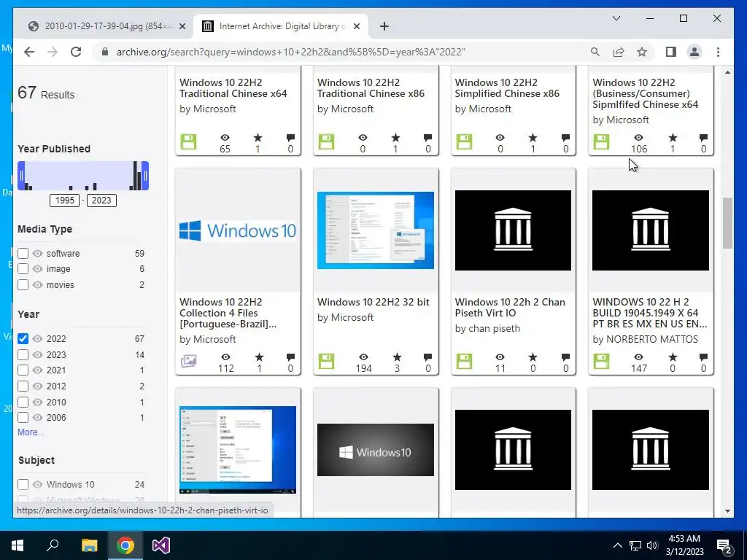The image size is (747, 560).
Task: Open Windows 10 22h 2 Chan Piseth Virt IO
Action: click(510, 308)
